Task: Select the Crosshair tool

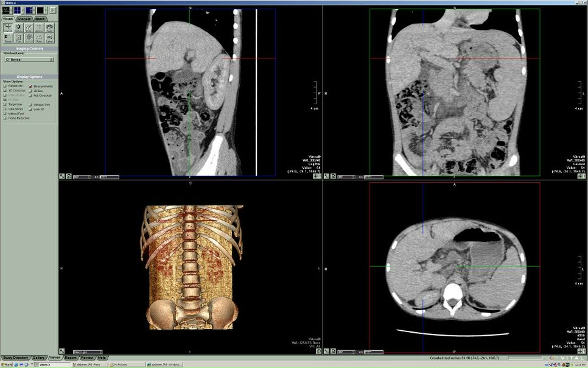Action: [8, 27]
